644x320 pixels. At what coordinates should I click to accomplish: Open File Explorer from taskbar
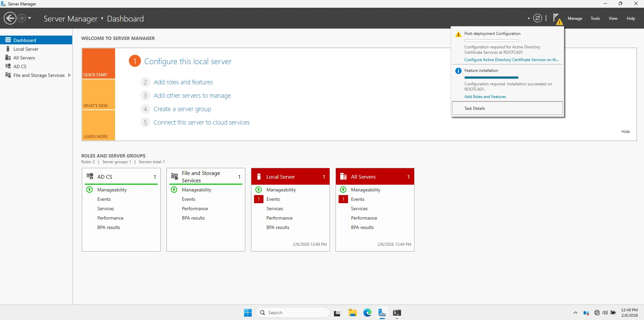(352, 313)
